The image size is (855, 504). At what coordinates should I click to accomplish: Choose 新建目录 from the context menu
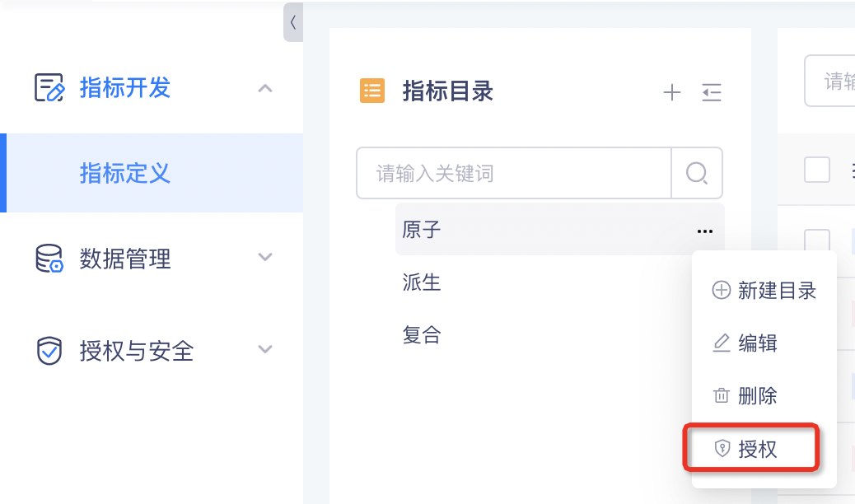coord(764,290)
